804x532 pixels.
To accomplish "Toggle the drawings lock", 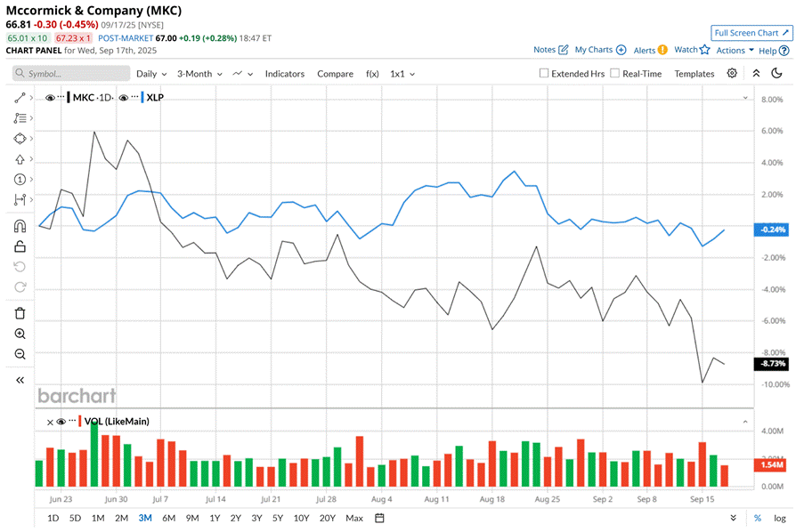I will pyautogui.click(x=20, y=246).
